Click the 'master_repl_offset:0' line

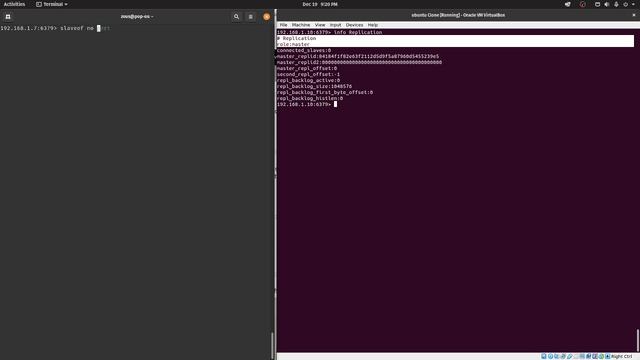tap(307, 69)
